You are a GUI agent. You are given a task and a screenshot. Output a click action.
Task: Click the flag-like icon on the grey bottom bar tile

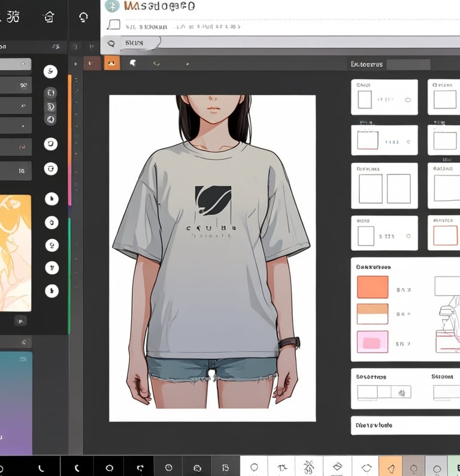coord(226,468)
